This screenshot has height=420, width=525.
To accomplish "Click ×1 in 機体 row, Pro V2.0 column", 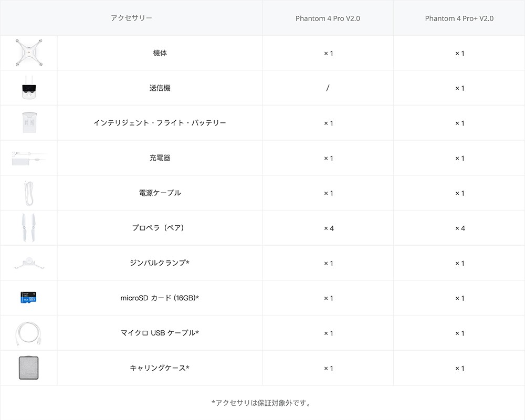I will click(x=328, y=53).
